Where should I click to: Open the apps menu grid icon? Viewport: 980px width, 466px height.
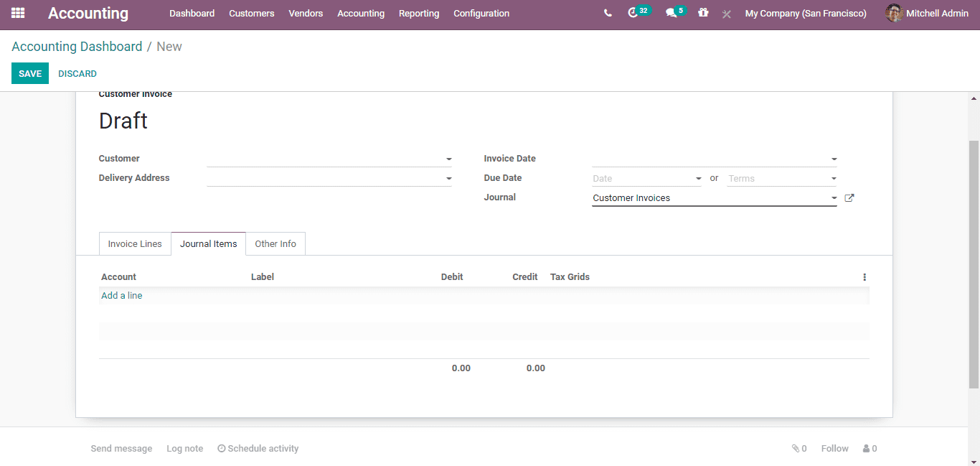pos(17,14)
